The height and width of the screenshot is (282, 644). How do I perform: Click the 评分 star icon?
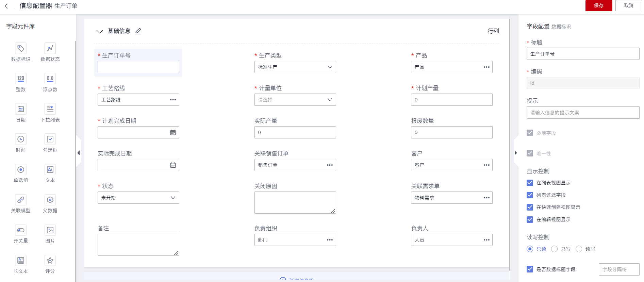50,260
